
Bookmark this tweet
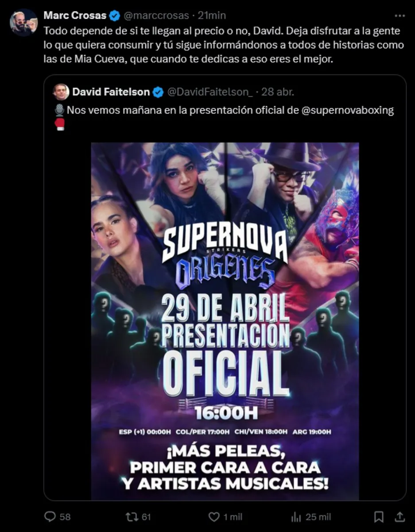pyautogui.click(x=379, y=516)
